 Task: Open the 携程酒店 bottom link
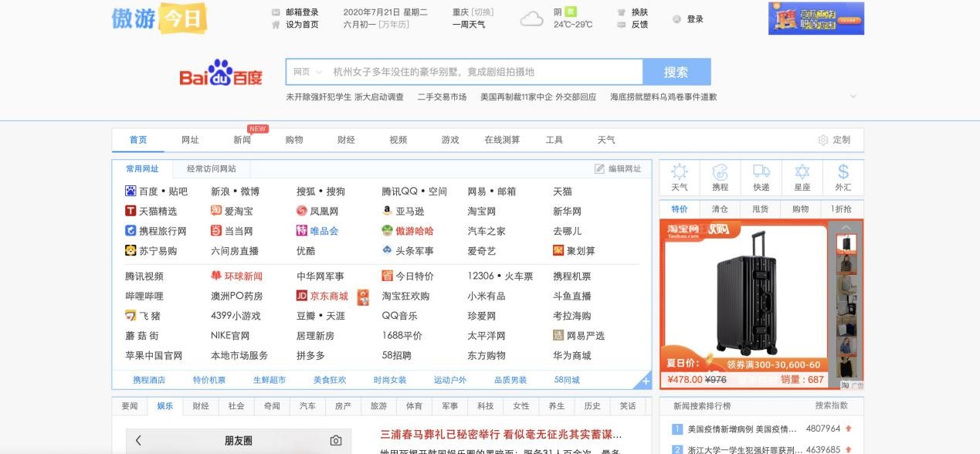click(x=149, y=380)
